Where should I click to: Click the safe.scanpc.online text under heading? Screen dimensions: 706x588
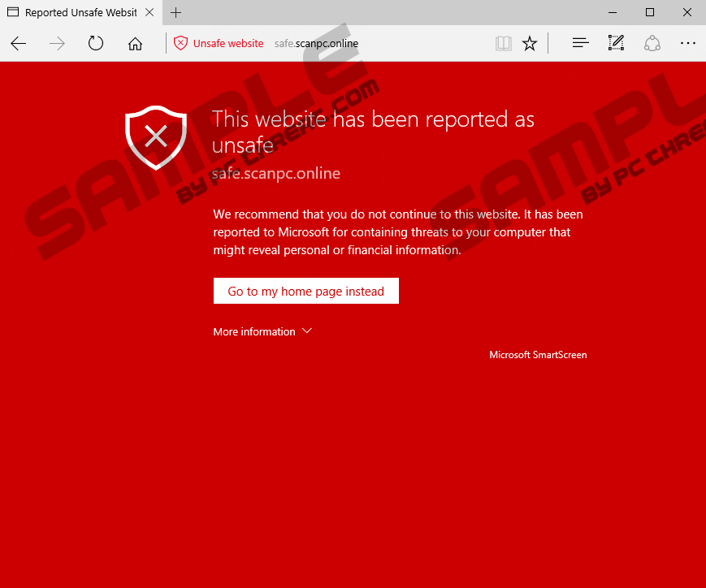tap(276, 173)
